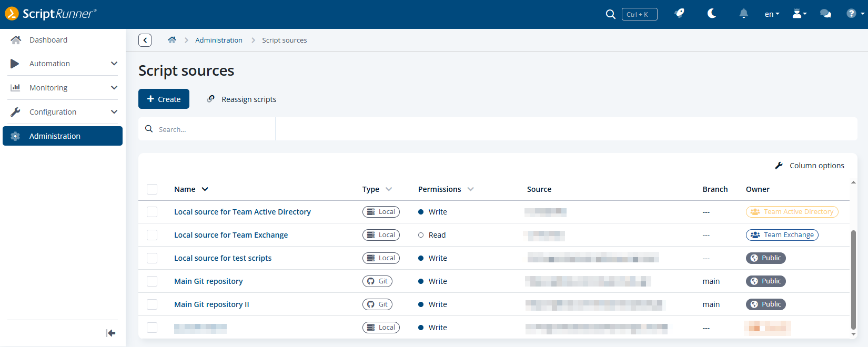Click the ScriptRunner logo
The height and width of the screenshot is (347, 868).
pyautogui.click(x=51, y=14)
